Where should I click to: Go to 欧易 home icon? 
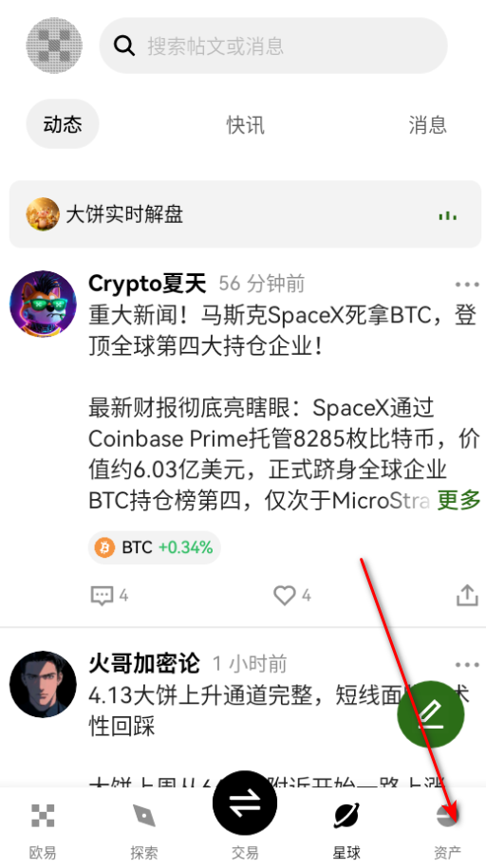[43, 816]
